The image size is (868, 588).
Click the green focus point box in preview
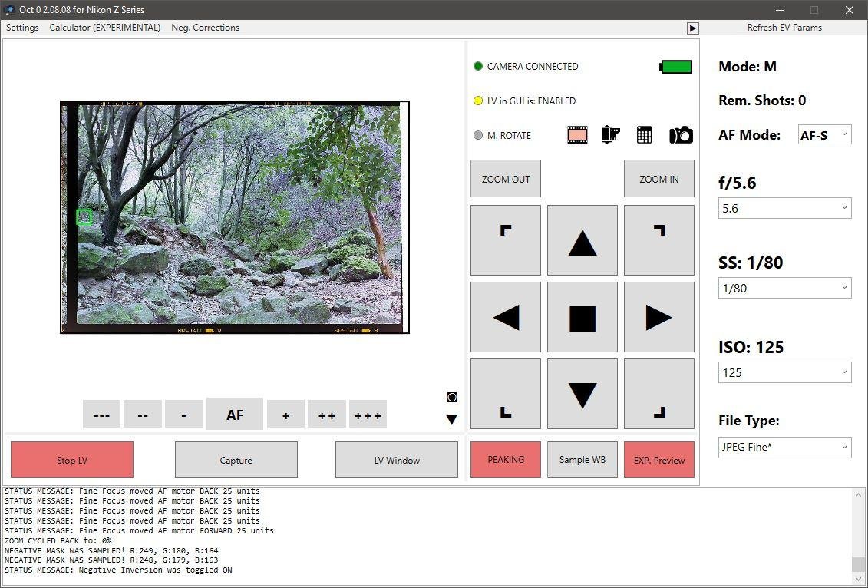click(x=84, y=217)
